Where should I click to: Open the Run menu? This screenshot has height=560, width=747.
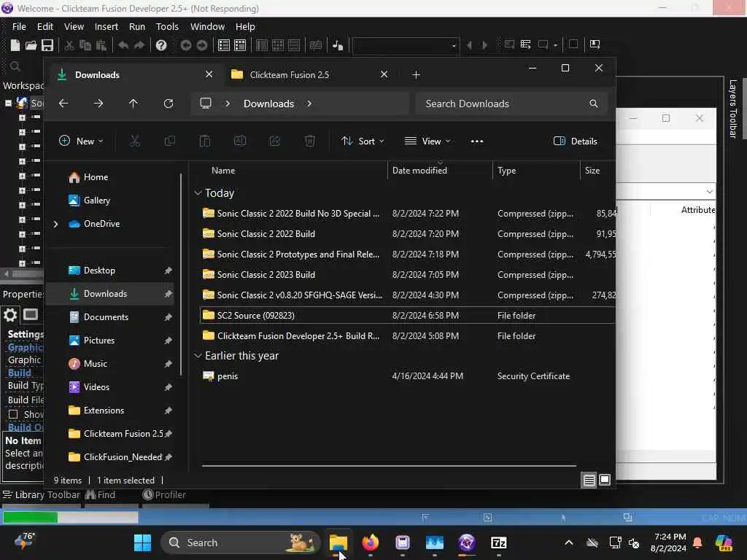136,27
